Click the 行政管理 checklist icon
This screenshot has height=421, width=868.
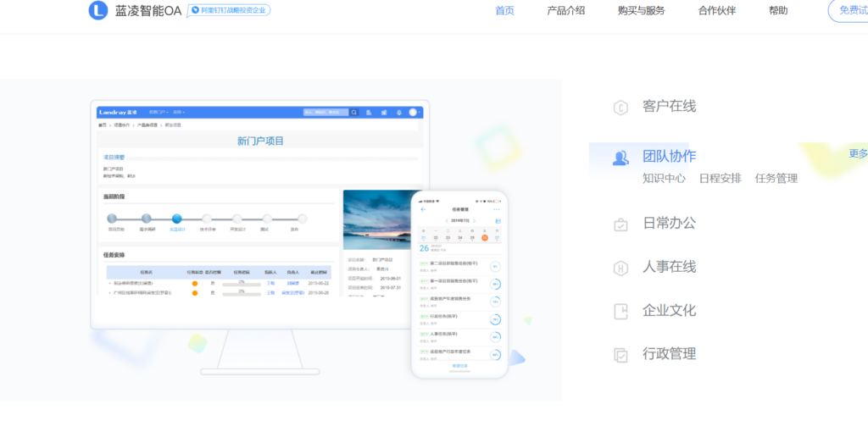coord(620,354)
